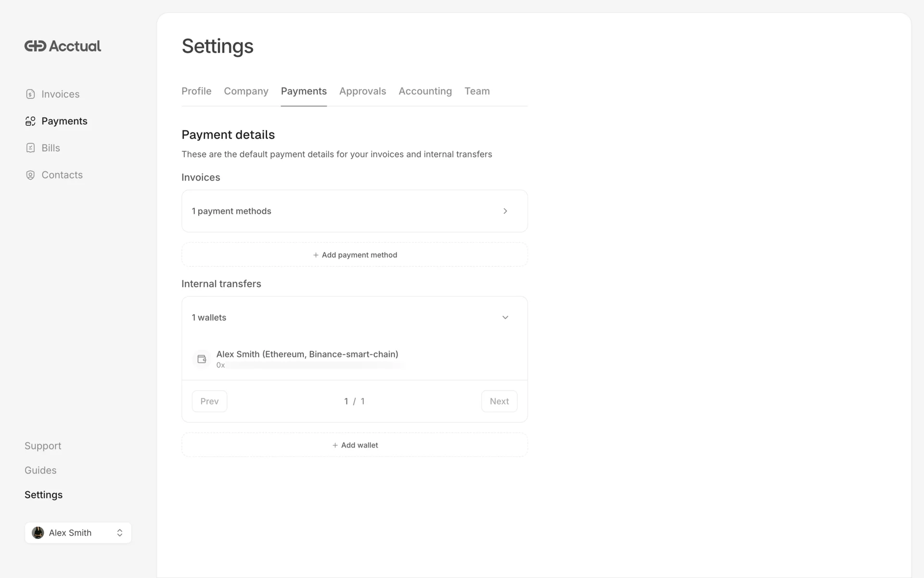Open the Support link
The height and width of the screenshot is (578, 924).
point(43,446)
